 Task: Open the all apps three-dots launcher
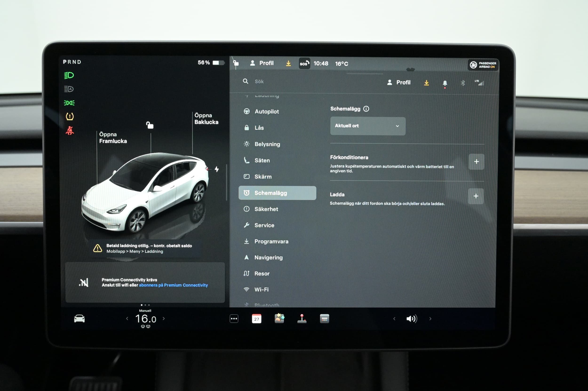[x=234, y=319]
